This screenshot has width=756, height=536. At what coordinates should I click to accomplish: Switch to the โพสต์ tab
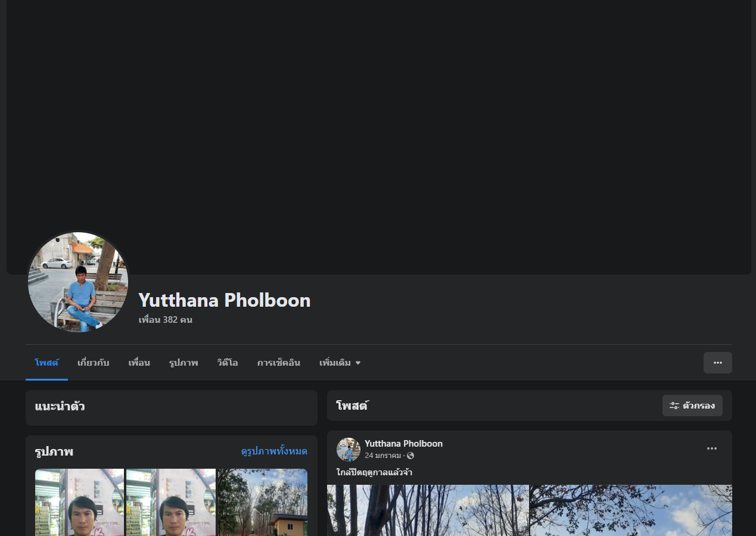[x=46, y=363]
